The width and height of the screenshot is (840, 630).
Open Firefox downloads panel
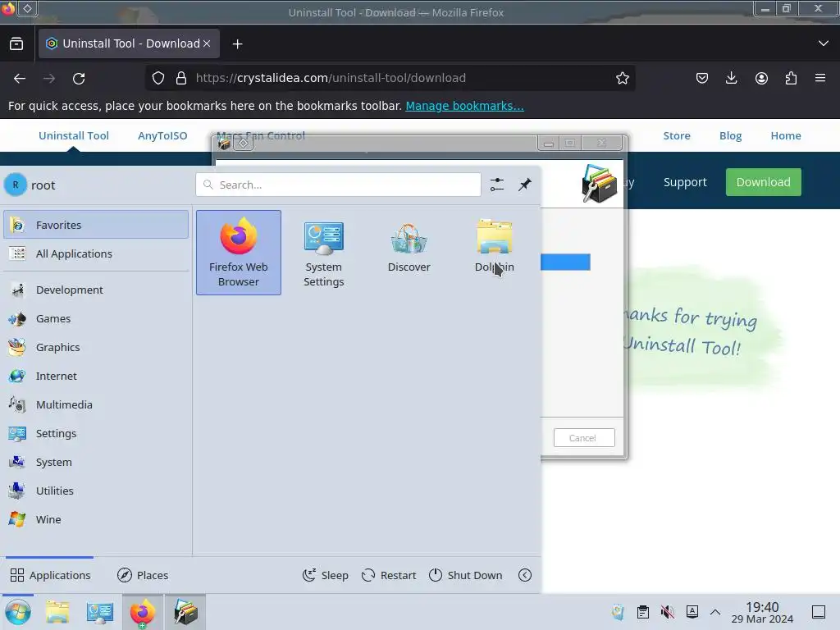point(731,78)
